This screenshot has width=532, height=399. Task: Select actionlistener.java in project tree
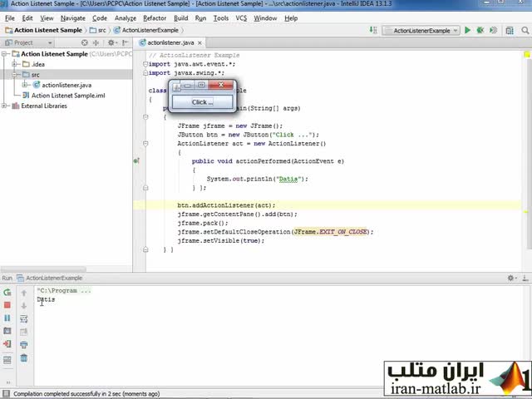pos(62,85)
